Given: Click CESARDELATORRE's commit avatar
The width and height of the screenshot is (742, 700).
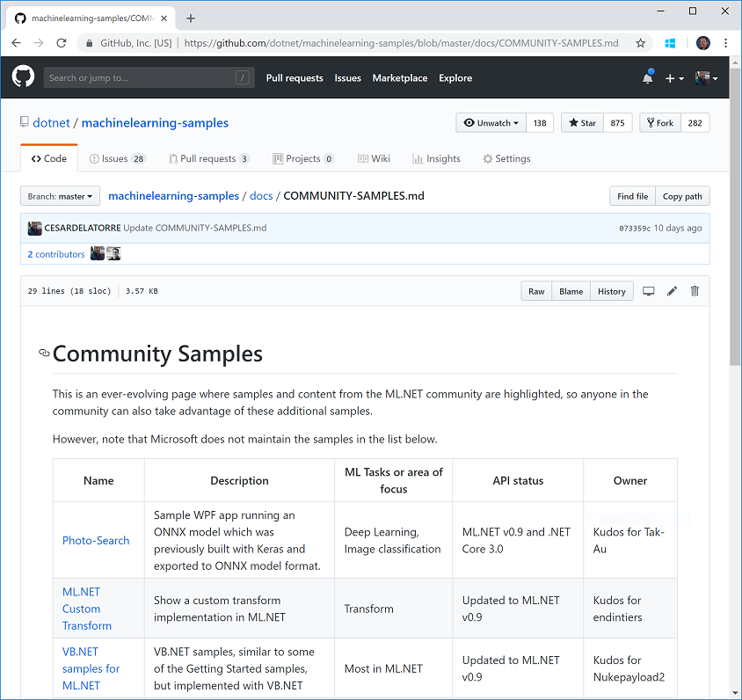Looking at the screenshot, I should [34, 228].
